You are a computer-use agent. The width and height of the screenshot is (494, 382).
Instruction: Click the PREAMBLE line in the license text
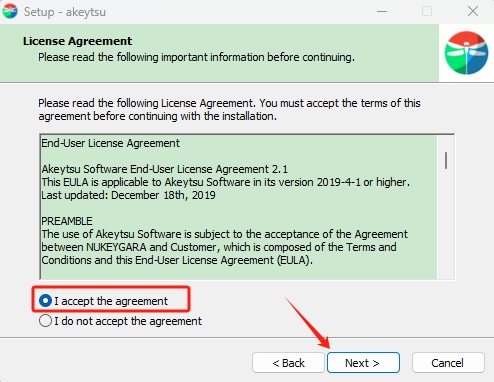67,221
